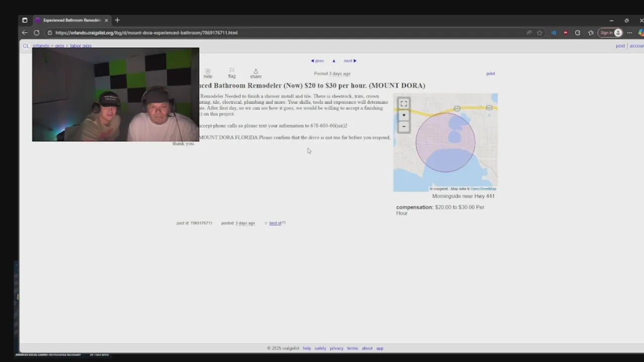Open the about footer link

tap(367, 348)
